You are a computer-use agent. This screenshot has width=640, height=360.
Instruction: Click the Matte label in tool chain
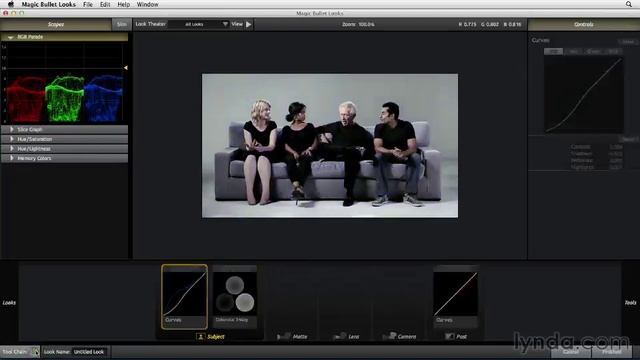coord(300,337)
